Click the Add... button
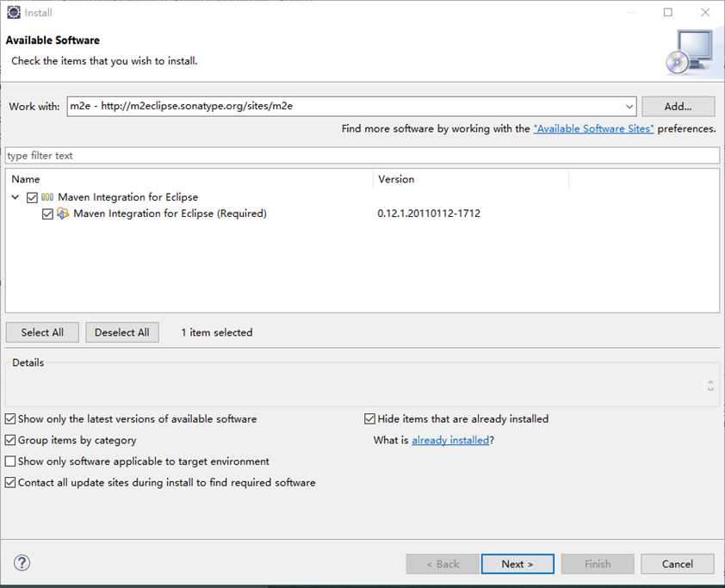Screen dimensions: 725x588 (678, 106)
